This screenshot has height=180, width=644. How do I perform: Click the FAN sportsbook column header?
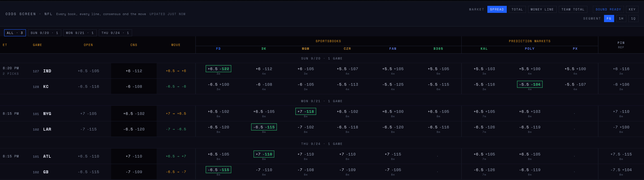[x=393, y=49]
